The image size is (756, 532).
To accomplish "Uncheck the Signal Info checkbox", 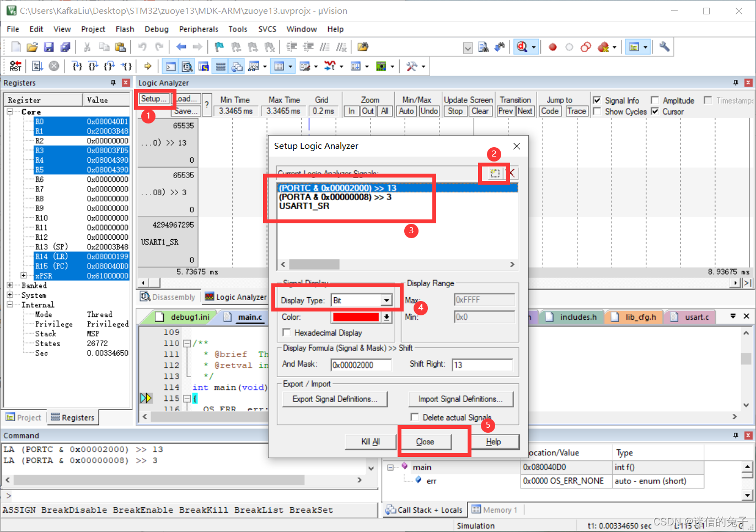I will click(x=597, y=100).
